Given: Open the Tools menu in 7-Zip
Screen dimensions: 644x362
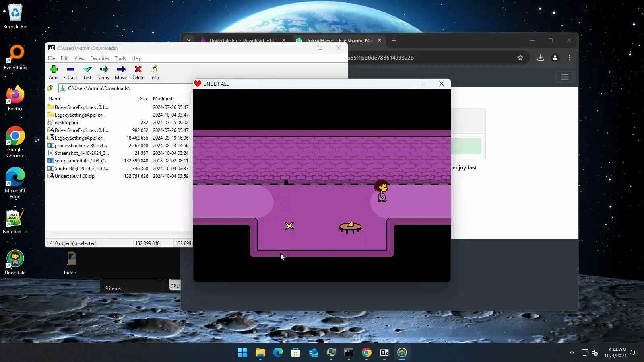Looking at the screenshot, I should point(120,58).
